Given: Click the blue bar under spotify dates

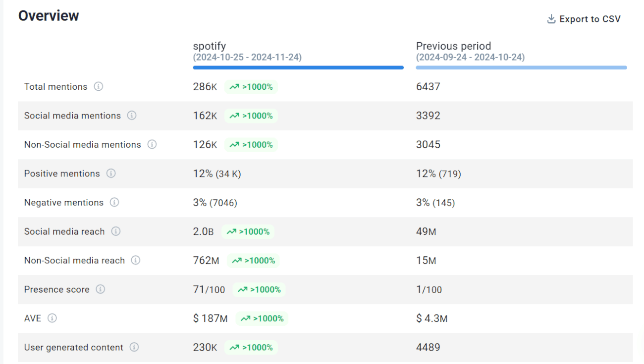Looking at the screenshot, I should (298, 67).
